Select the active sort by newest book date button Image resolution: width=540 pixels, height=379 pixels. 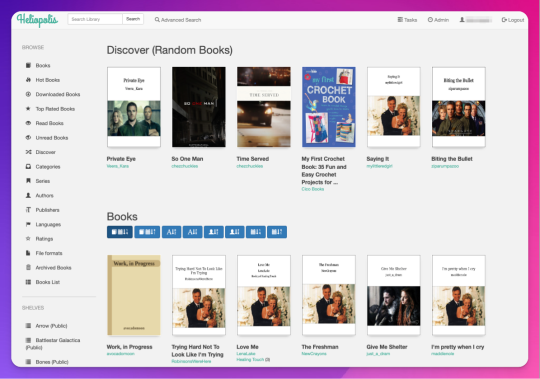point(120,232)
